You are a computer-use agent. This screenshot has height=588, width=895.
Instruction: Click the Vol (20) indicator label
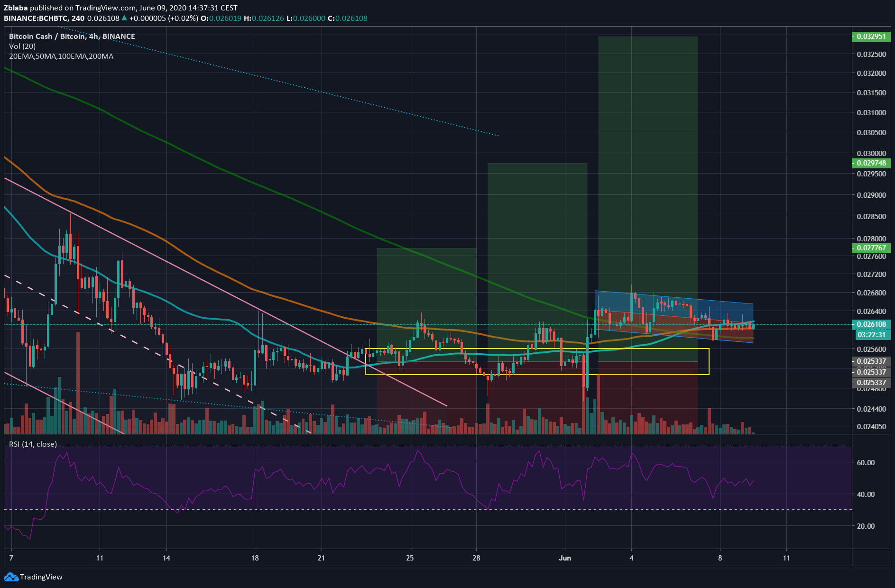point(22,46)
